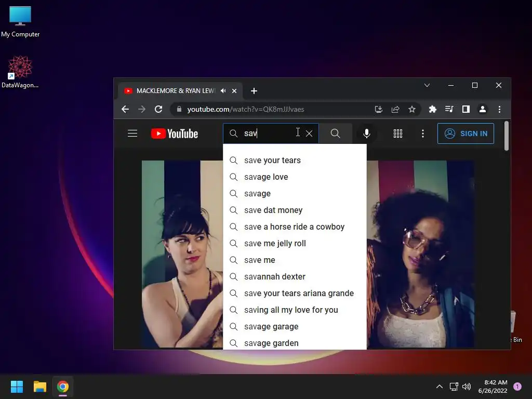The image size is (532, 399).
Task: Select the My Computer desktop icon
Action: pos(20,22)
